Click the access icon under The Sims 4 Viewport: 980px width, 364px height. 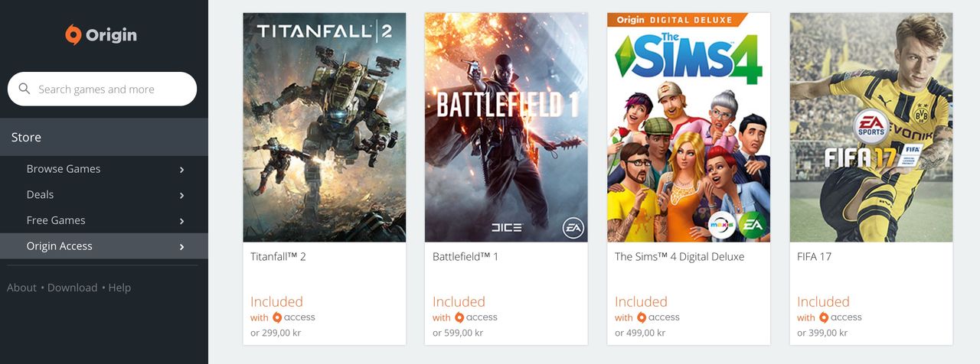(x=642, y=317)
